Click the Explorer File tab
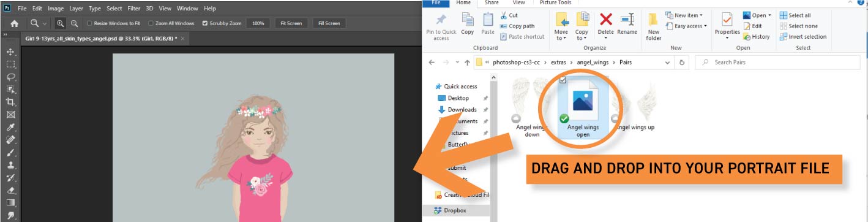 pyautogui.click(x=436, y=2)
